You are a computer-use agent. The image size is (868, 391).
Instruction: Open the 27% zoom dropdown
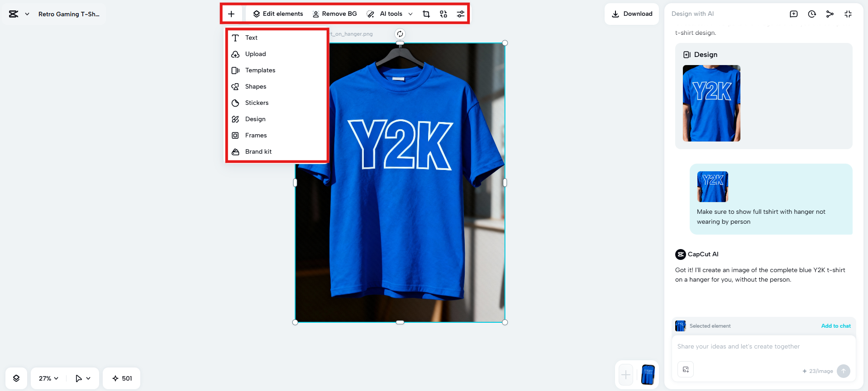coord(48,378)
